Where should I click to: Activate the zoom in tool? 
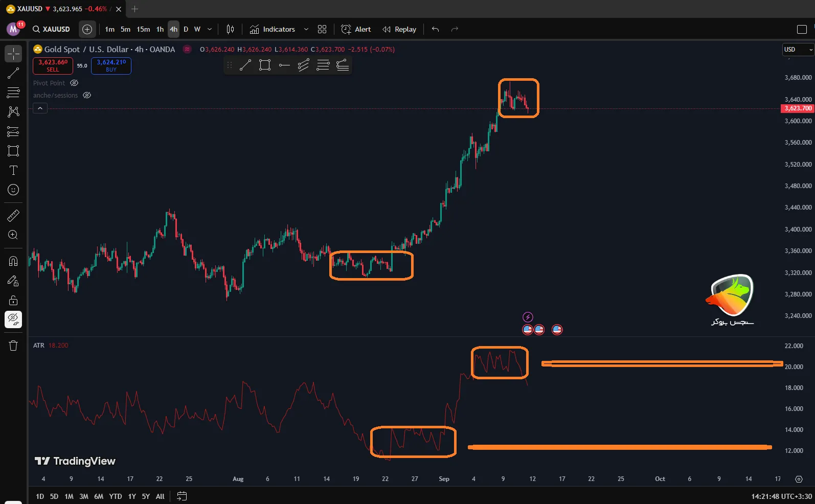[13, 235]
